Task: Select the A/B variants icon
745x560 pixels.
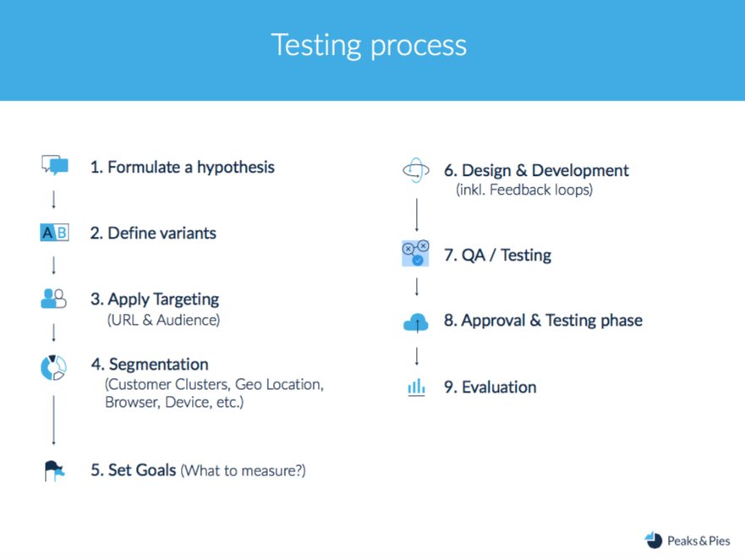Action: 54,233
